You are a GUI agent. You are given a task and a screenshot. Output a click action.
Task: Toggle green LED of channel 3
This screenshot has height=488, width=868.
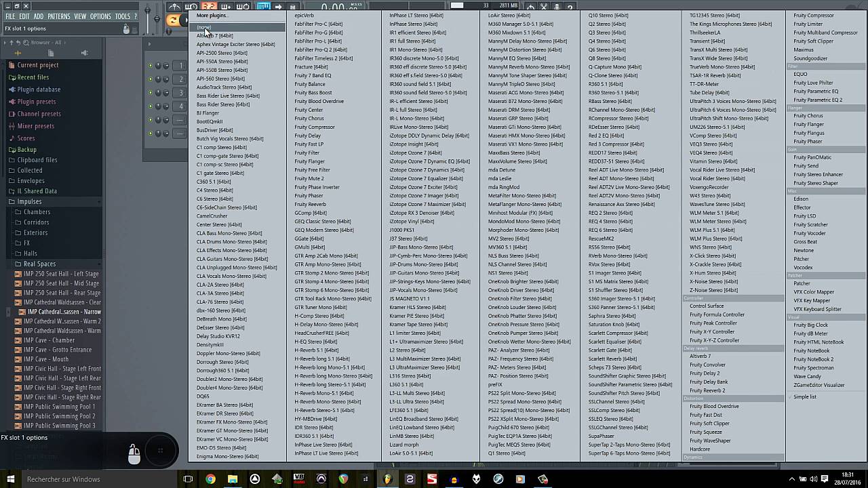pyautogui.click(x=151, y=93)
